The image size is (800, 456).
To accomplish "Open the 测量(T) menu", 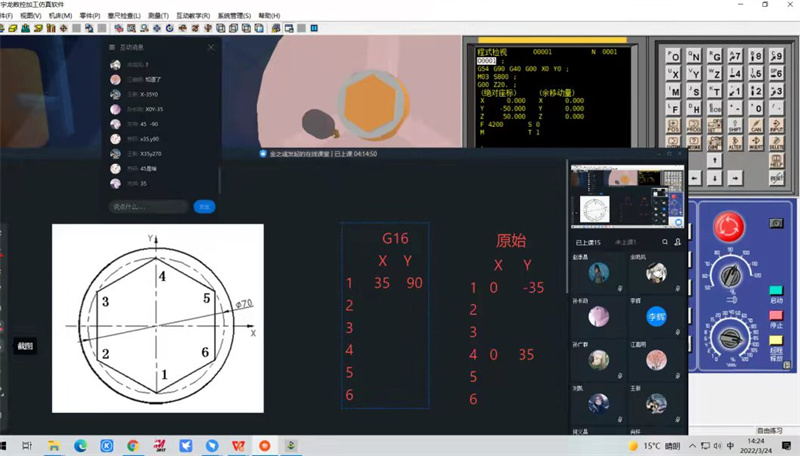I will [x=158, y=15].
